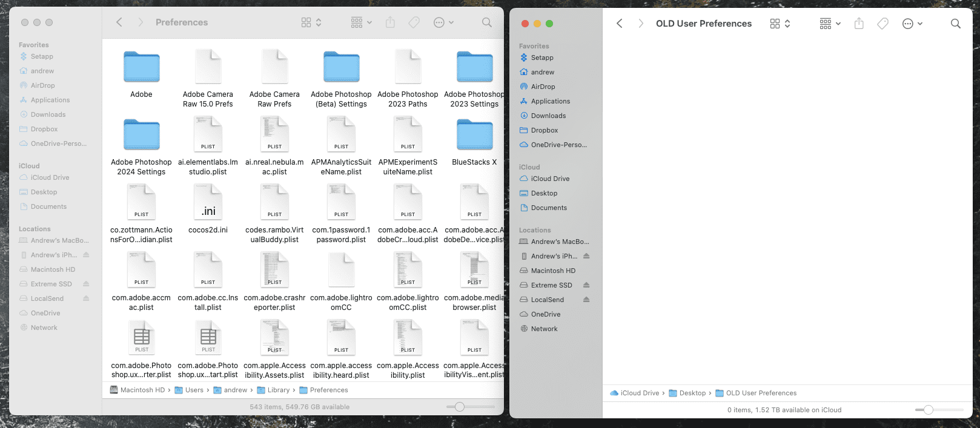The height and width of the screenshot is (428, 980).
Task: Select the BlueStacks X folder
Action: 475,135
